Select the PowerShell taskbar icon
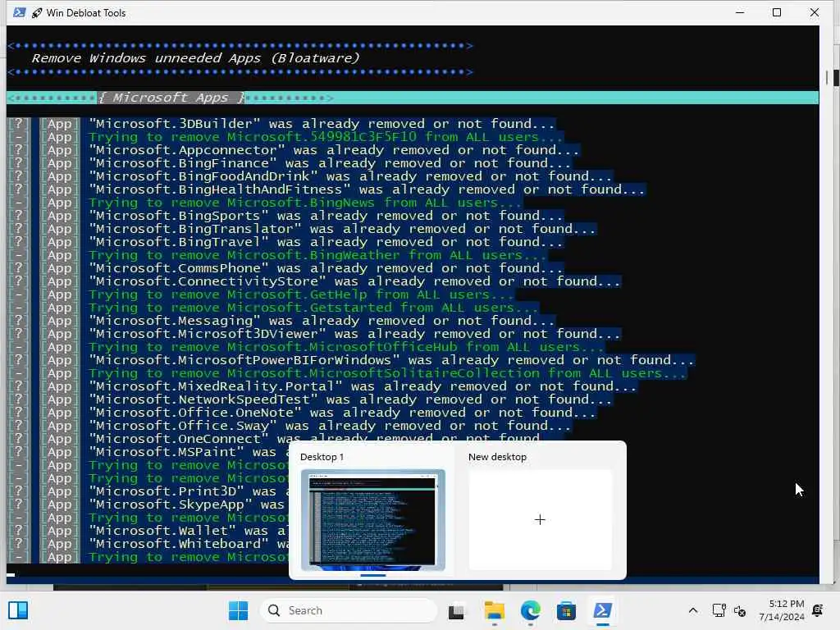840x630 pixels. coord(603,610)
